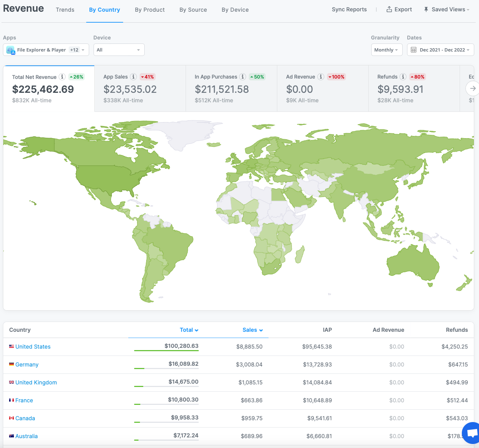Open the chat support bubble

click(471, 434)
